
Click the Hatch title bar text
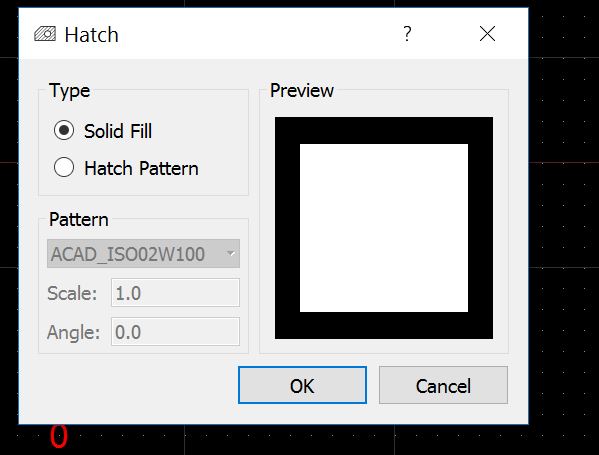coord(92,35)
